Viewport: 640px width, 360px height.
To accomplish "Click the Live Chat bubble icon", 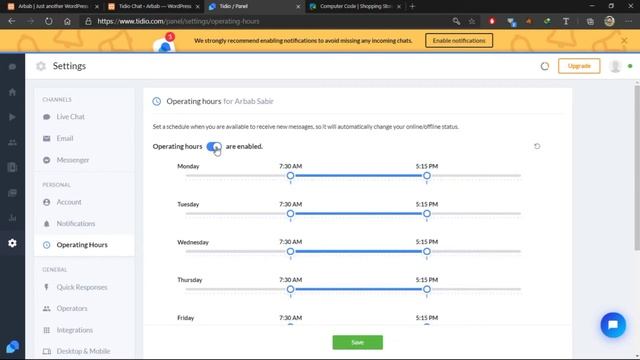I will tap(47, 117).
